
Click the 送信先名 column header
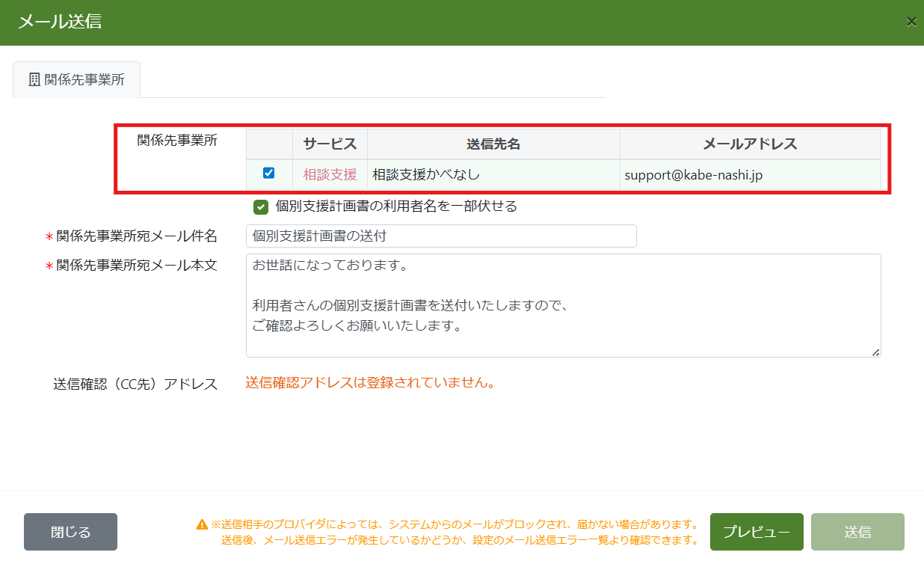tap(493, 144)
